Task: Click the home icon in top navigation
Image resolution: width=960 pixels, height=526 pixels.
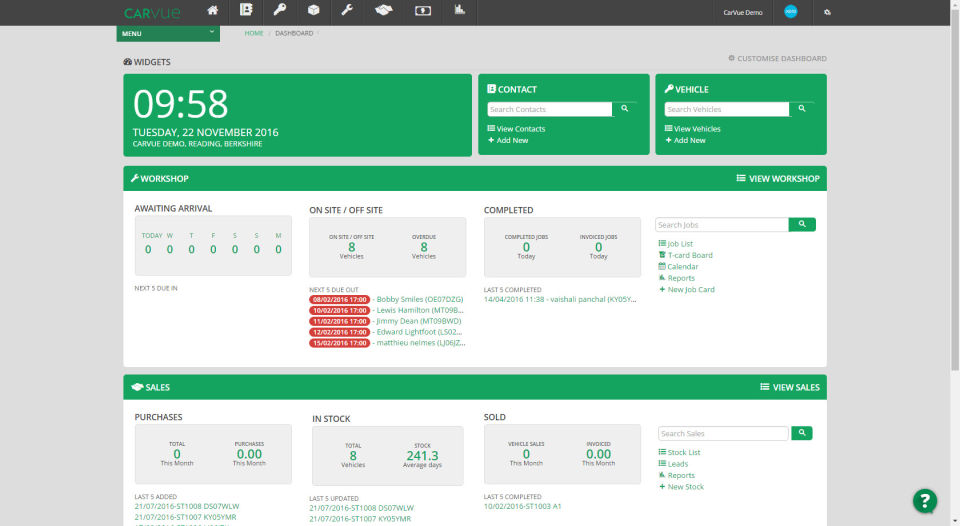Action: (212, 12)
